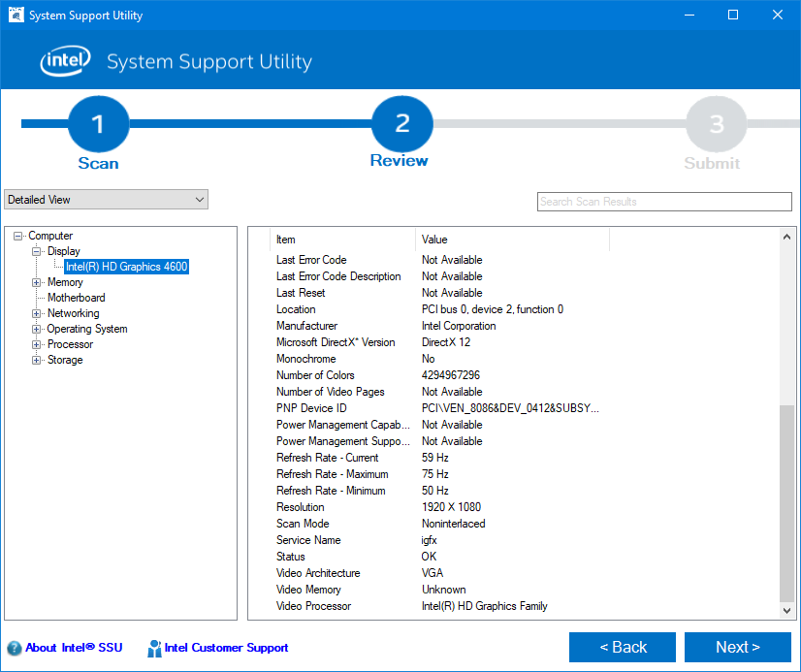Click the Scan step label

tap(98, 164)
